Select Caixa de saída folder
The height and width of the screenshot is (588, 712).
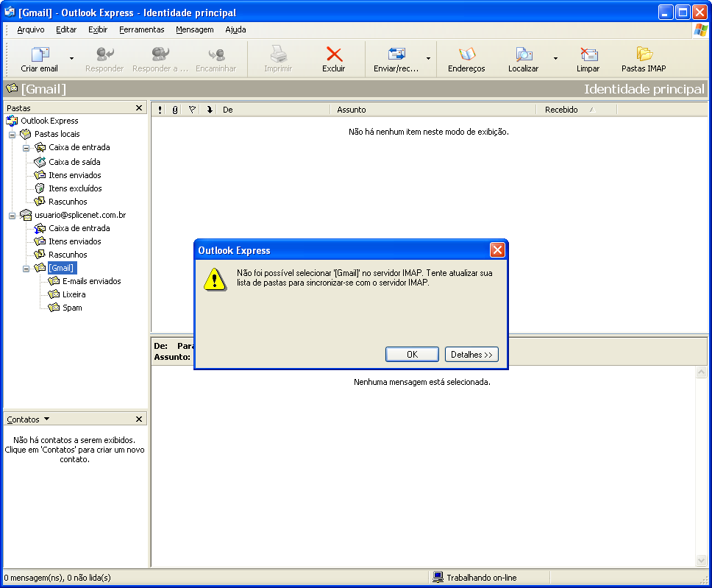(x=74, y=162)
